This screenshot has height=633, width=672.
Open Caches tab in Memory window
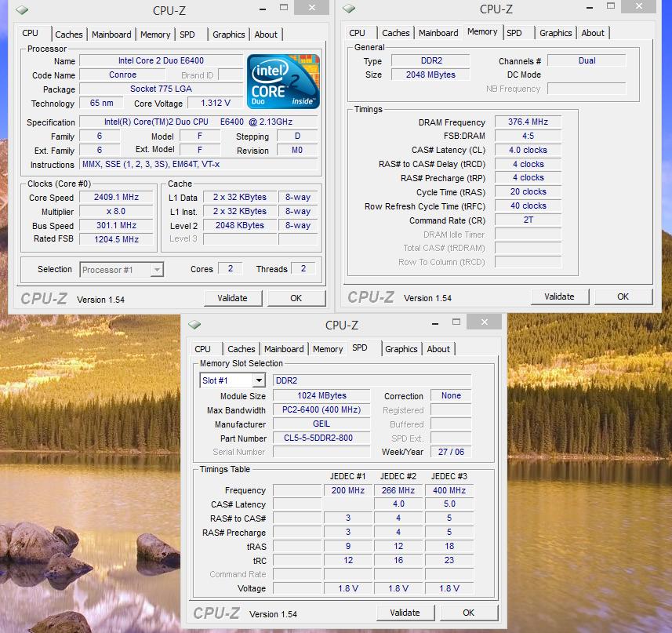395,33
